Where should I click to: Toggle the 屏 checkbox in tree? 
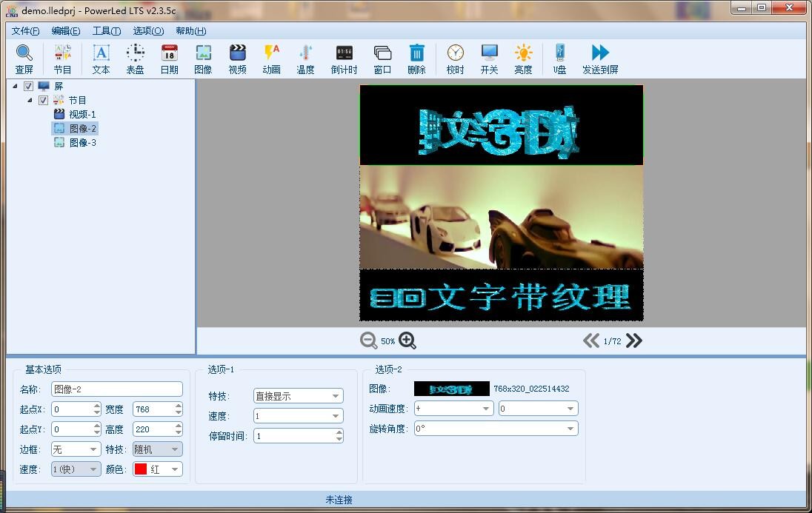click(29, 87)
